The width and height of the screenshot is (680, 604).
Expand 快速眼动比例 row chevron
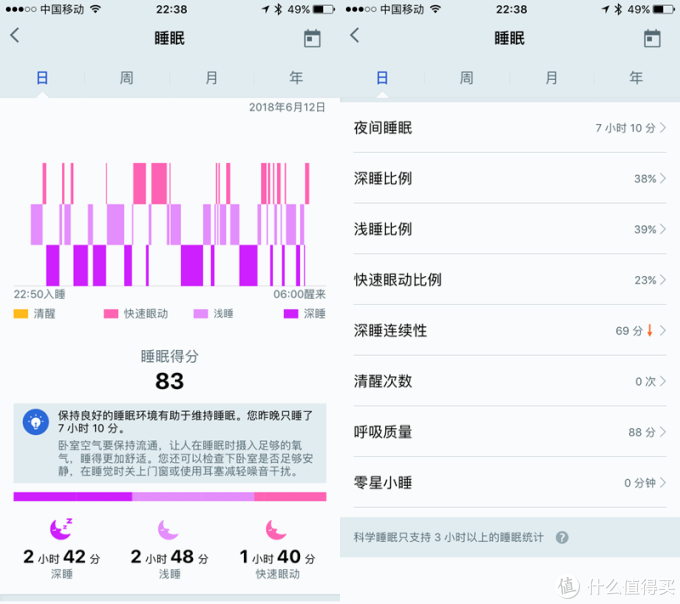(x=663, y=280)
